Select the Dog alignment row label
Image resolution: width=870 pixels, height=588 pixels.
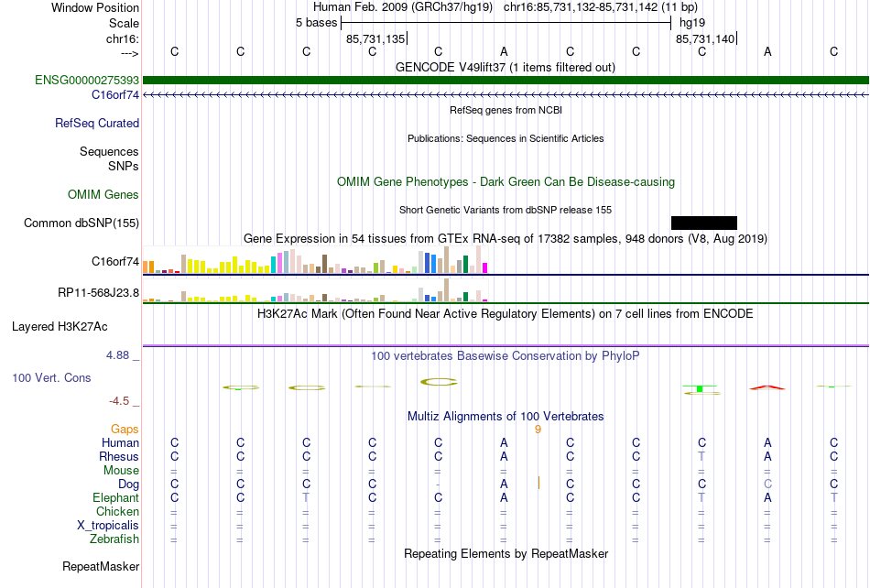coord(128,485)
